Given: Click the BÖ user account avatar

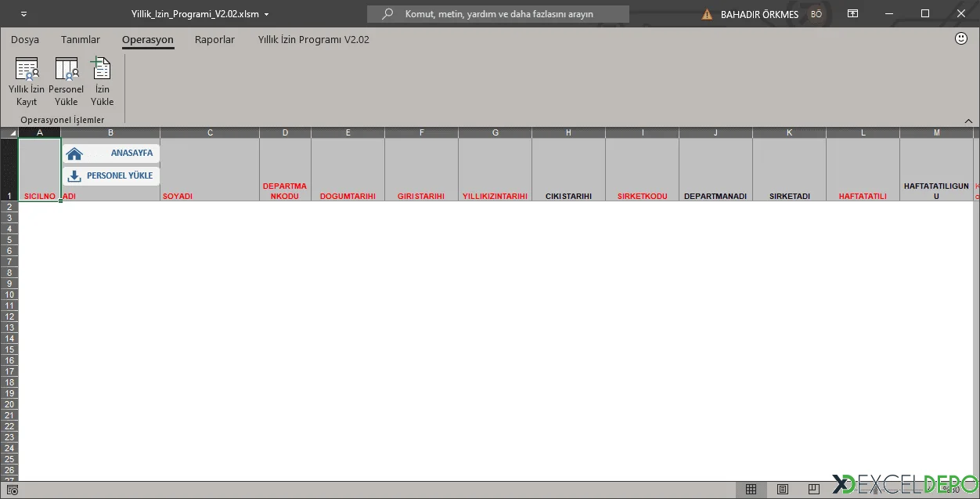Looking at the screenshot, I should coord(816,14).
